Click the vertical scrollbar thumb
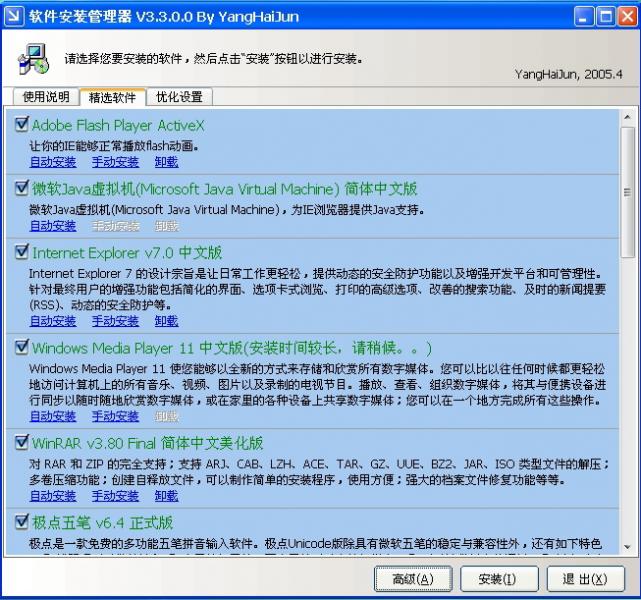The width and height of the screenshot is (641, 600). coord(627,192)
